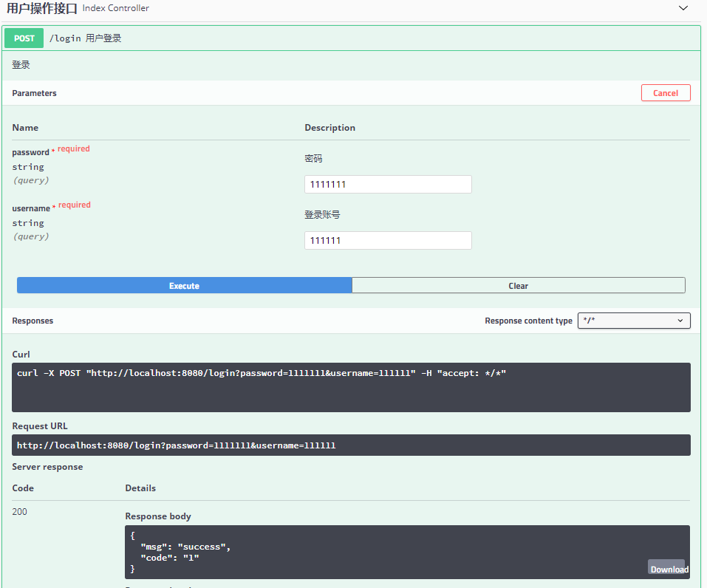Click the Details column header
Viewport: 707px width, 588px height.
(x=140, y=488)
